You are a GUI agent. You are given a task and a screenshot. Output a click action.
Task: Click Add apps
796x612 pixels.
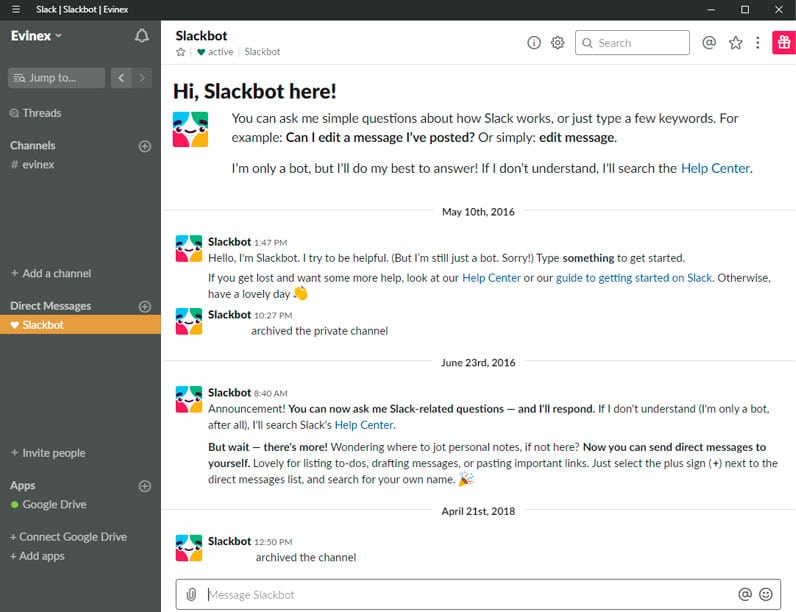point(37,556)
